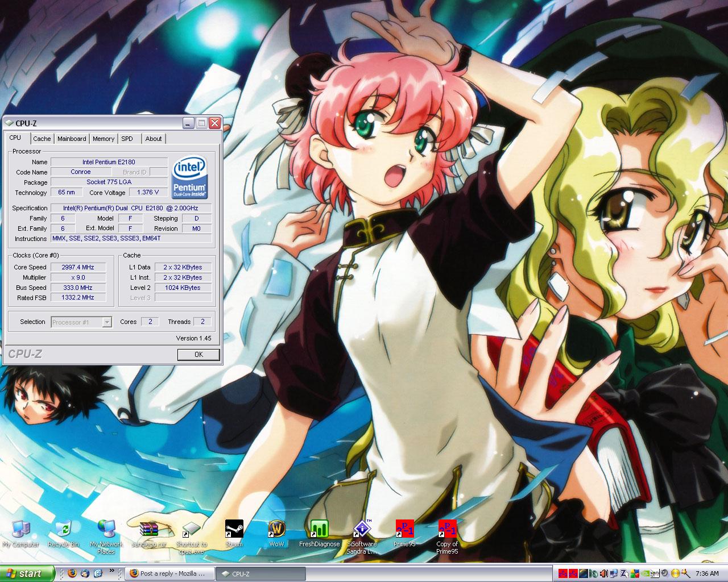The image size is (728, 582).
Task: Click the Threads count field
Action: [202, 322]
